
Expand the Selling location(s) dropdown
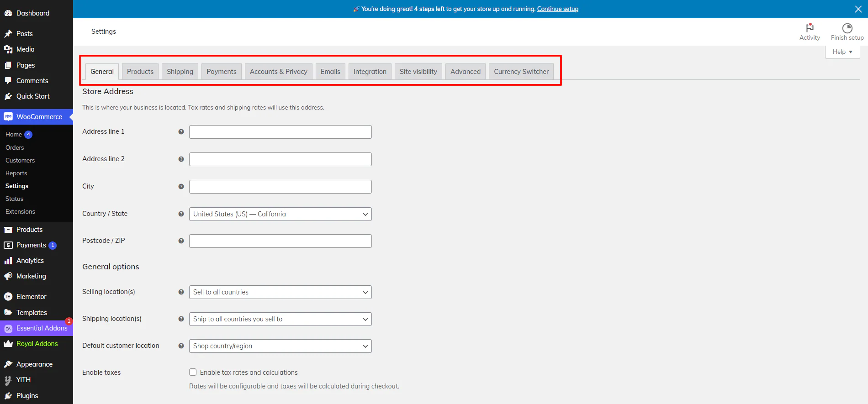(x=280, y=292)
